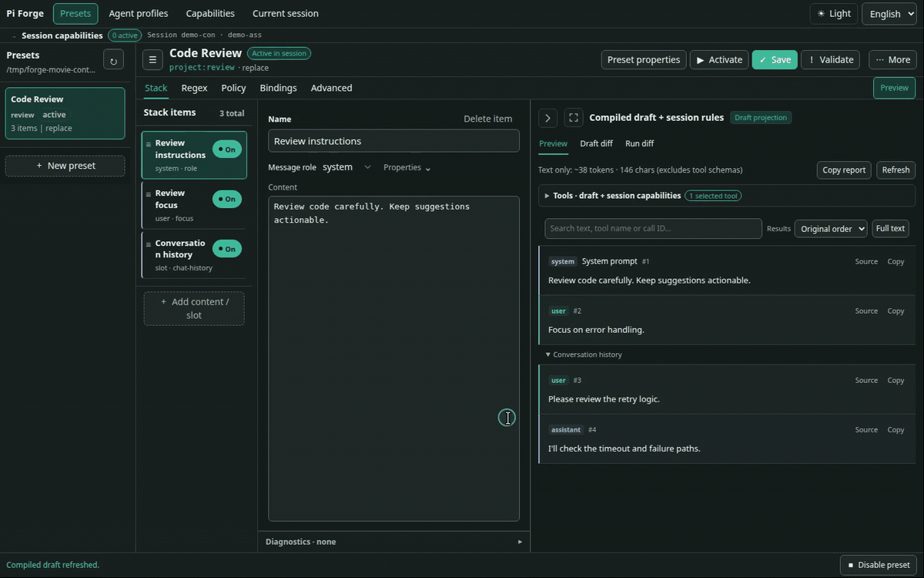
Task: Grab the drag handle on Review instructions
Action: pyautogui.click(x=149, y=144)
